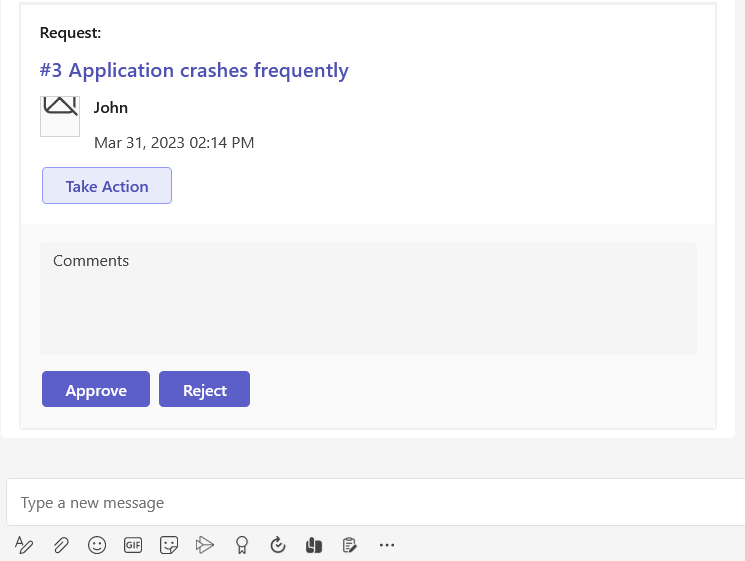Viewport: 745px width, 561px height.
Task: Click the circular arrow checkmark icon
Action: click(278, 545)
